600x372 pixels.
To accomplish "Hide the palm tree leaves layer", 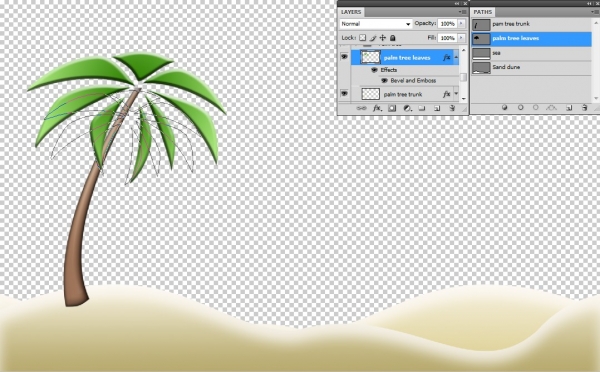I will tap(344, 57).
